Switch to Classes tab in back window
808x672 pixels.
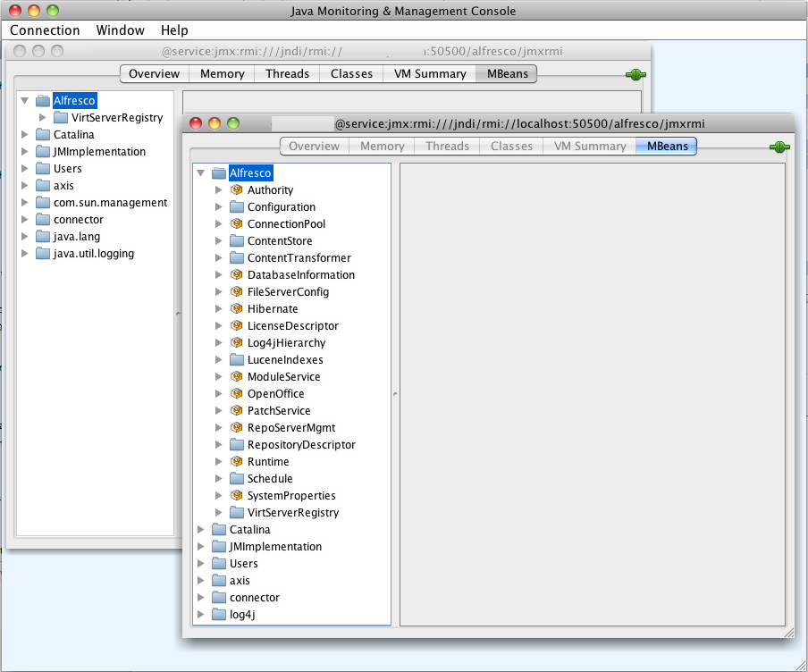click(351, 74)
